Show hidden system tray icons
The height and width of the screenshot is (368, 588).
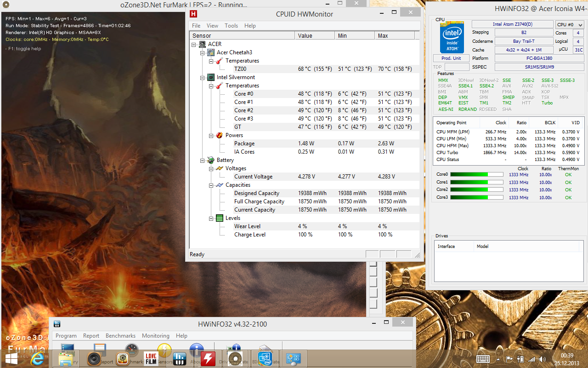[498, 359]
